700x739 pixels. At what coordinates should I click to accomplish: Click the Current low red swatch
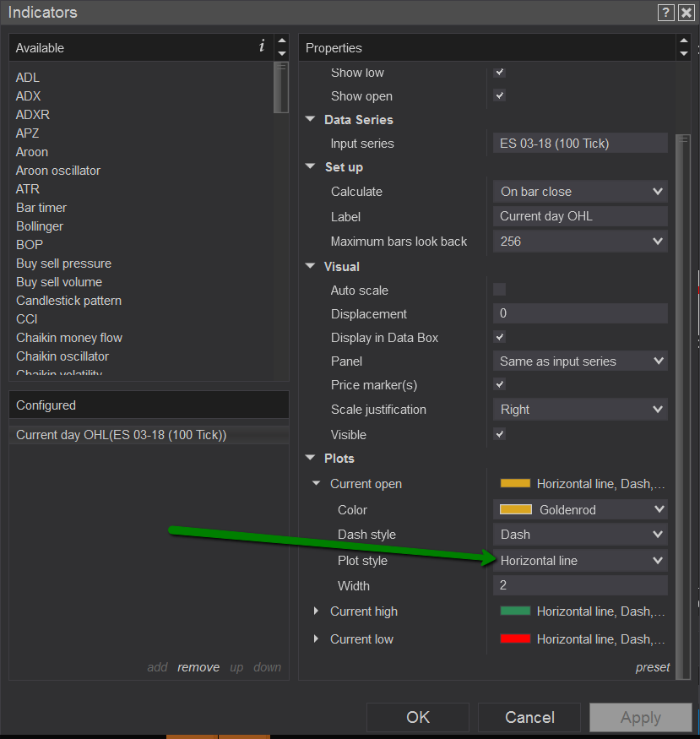515,638
